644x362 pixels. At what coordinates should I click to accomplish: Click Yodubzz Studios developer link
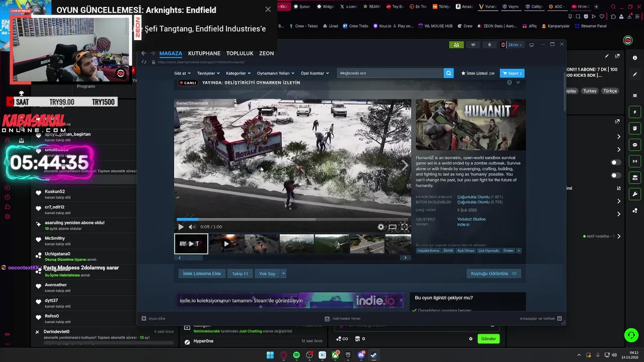pos(471,219)
